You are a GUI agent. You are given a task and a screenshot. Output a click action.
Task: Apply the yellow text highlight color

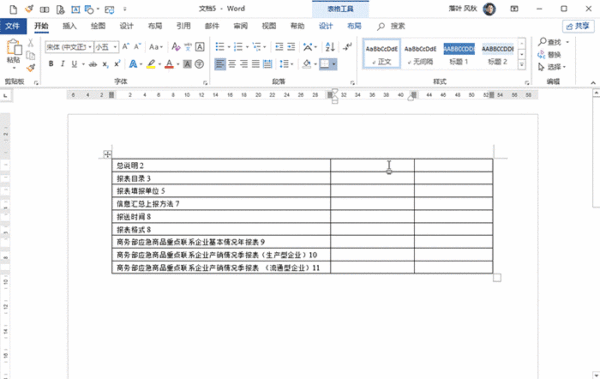pos(151,64)
